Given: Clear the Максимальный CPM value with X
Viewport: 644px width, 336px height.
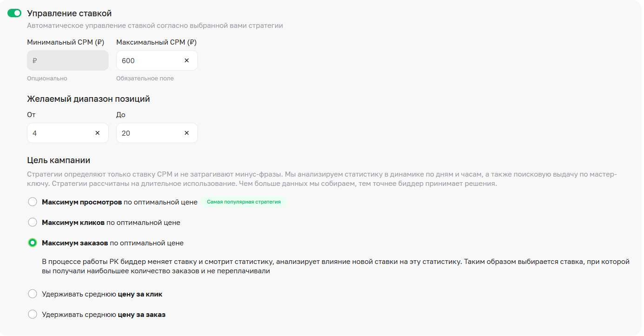Looking at the screenshot, I should click(187, 60).
